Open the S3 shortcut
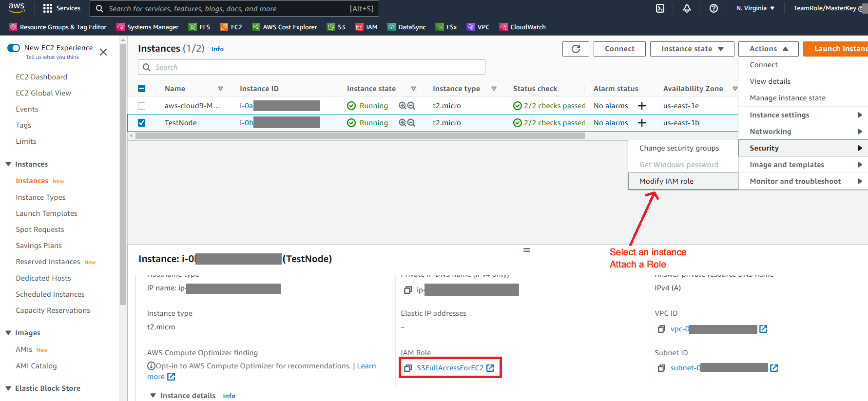868x401 pixels. pos(336,27)
